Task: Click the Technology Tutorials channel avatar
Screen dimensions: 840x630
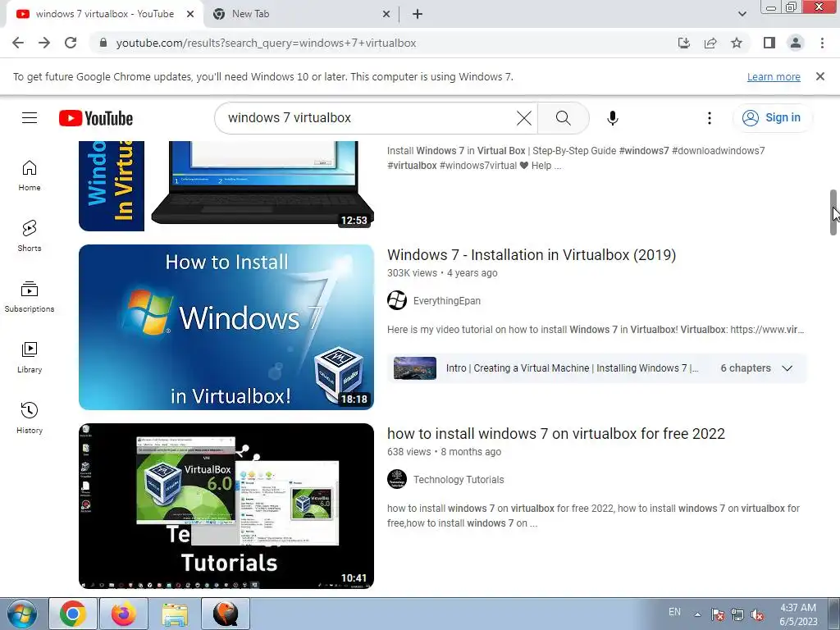Action: [397, 479]
